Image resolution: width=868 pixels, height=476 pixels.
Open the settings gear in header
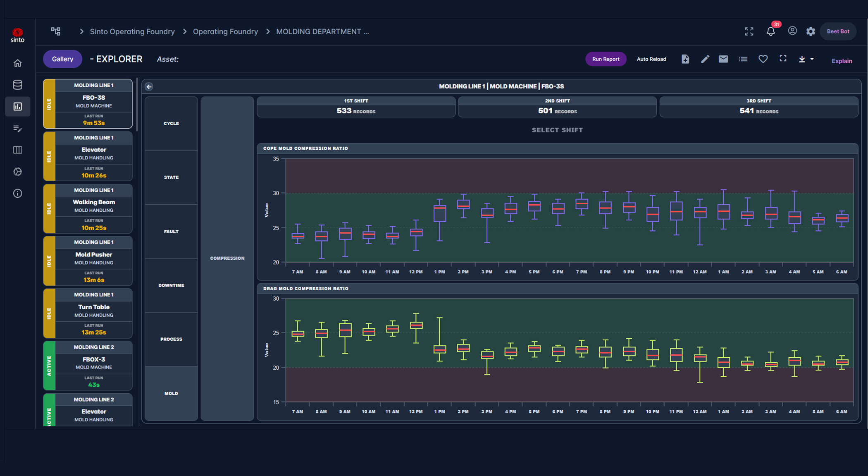point(811,31)
